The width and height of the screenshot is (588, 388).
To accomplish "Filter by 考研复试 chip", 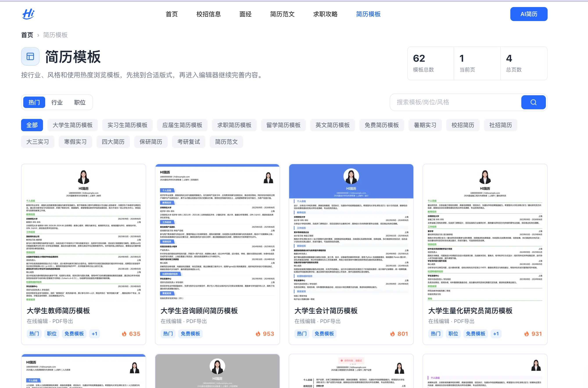I will (189, 142).
